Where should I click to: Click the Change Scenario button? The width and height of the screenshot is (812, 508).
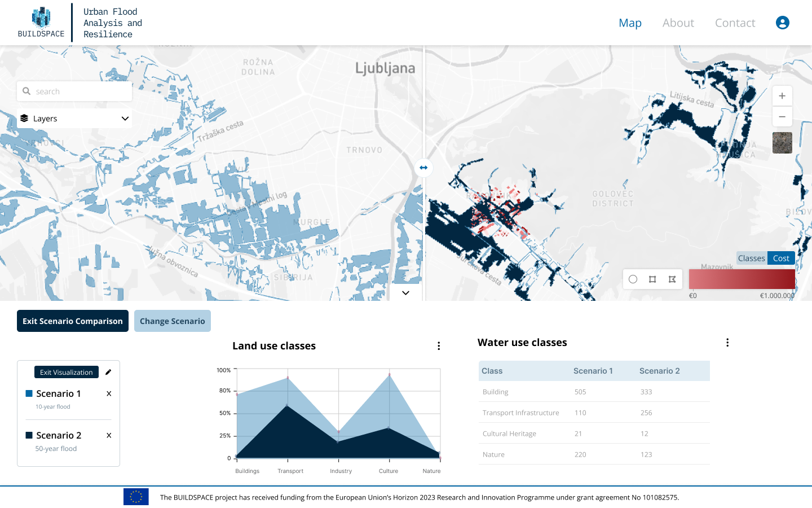(173, 321)
